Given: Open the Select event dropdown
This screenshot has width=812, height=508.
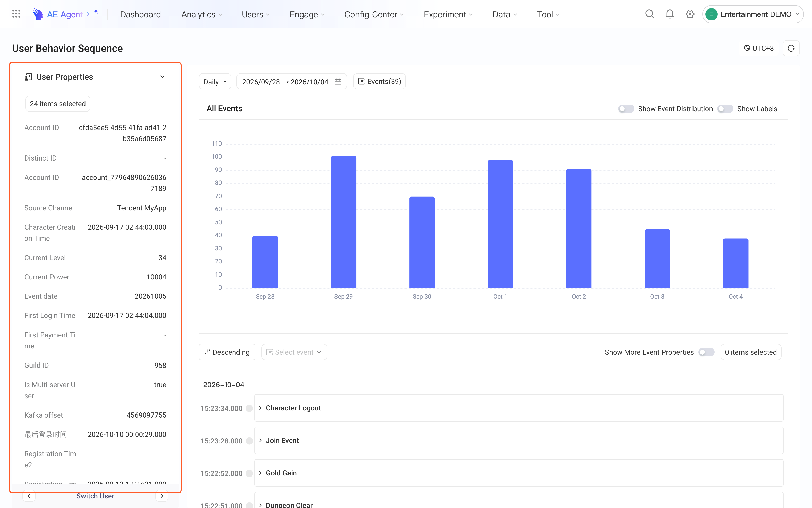Looking at the screenshot, I should tap(294, 352).
